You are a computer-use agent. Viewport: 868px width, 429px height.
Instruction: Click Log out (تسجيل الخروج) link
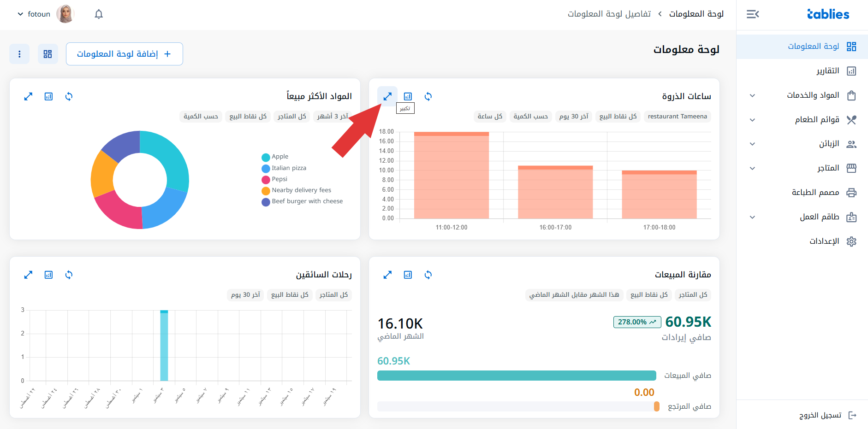828,415
